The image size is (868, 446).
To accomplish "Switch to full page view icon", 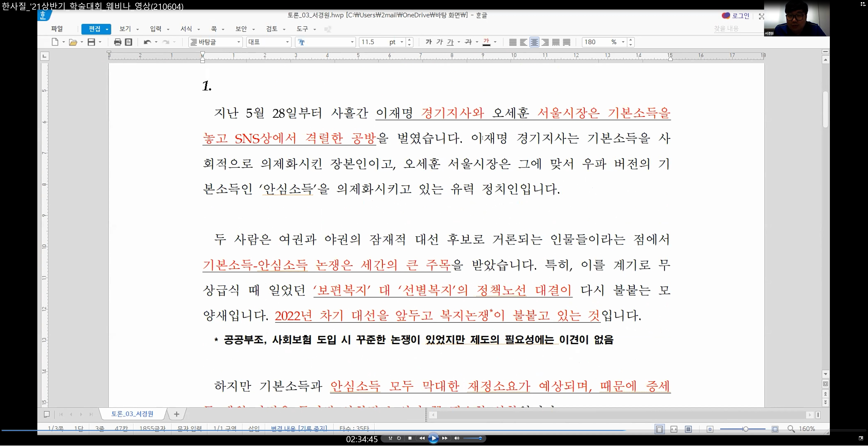I will click(688, 429).
